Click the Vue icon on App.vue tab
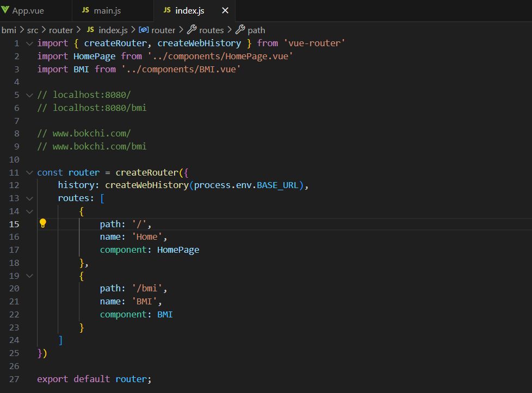532x393 pixels. pyautogui.click(x=5, y=10)
